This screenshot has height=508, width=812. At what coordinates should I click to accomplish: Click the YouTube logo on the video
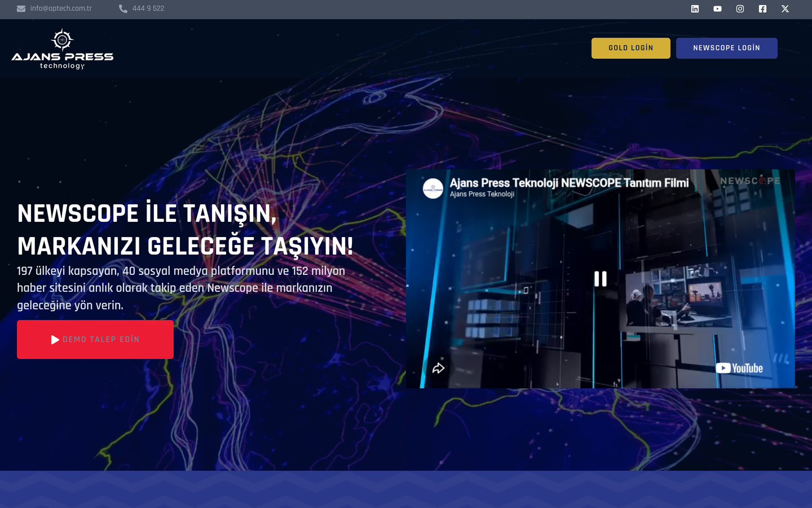pyautogui.click(x=739, y=368)
